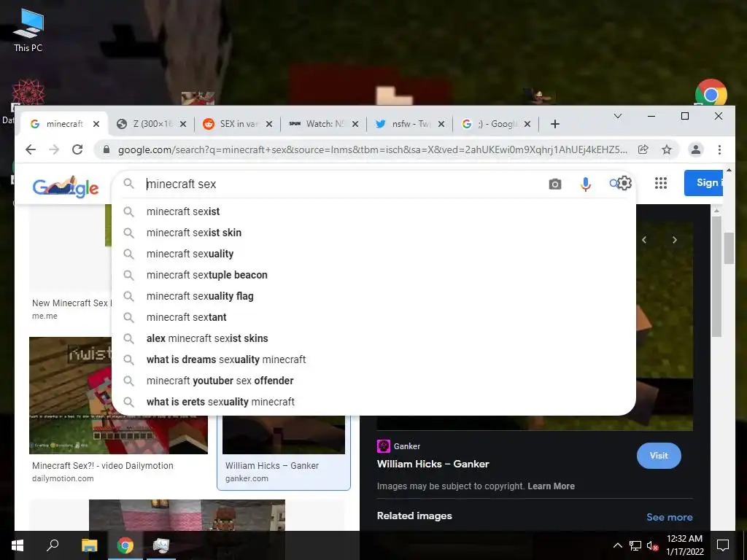This screenshot has width=747, height=560.
Task: Open the Chrome profile avatar icon
Action: coord(695,149)
